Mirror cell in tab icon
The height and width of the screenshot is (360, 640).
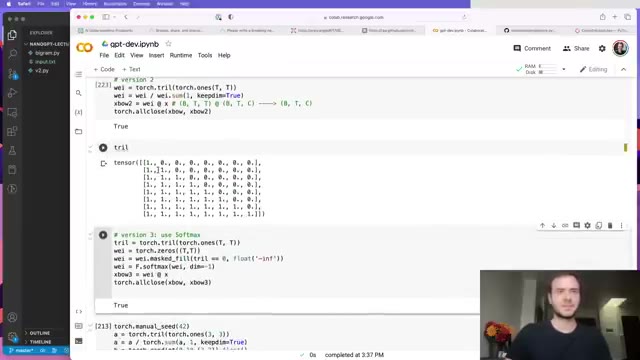[599, 225]
